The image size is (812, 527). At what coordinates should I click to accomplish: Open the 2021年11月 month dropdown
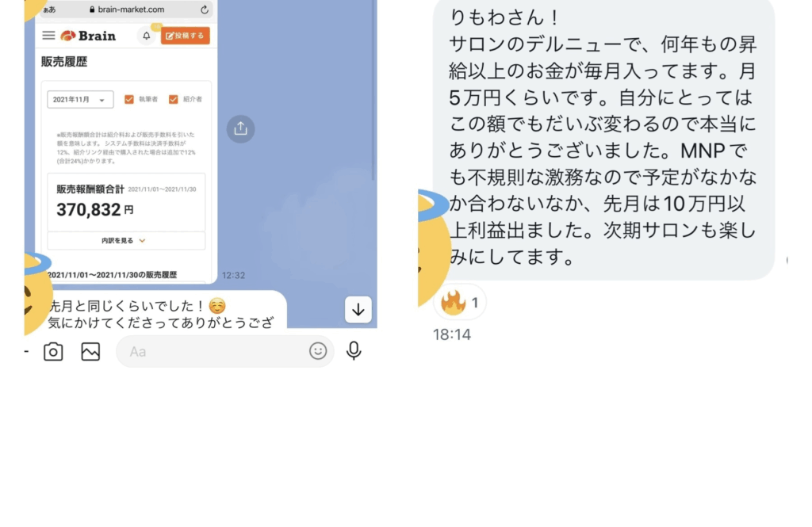tap(80, 99)
